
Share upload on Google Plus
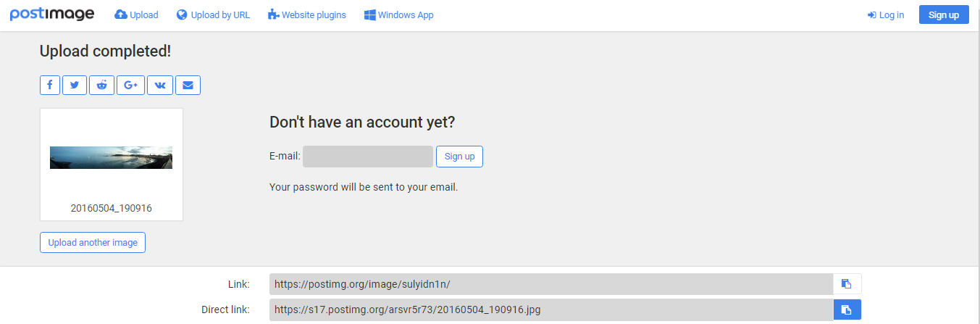[x=130, y=85]
